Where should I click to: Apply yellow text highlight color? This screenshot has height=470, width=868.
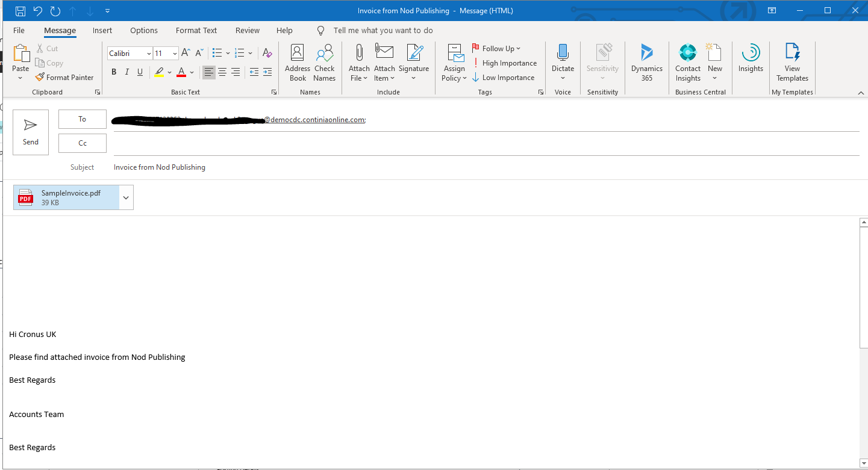(159, 72)
